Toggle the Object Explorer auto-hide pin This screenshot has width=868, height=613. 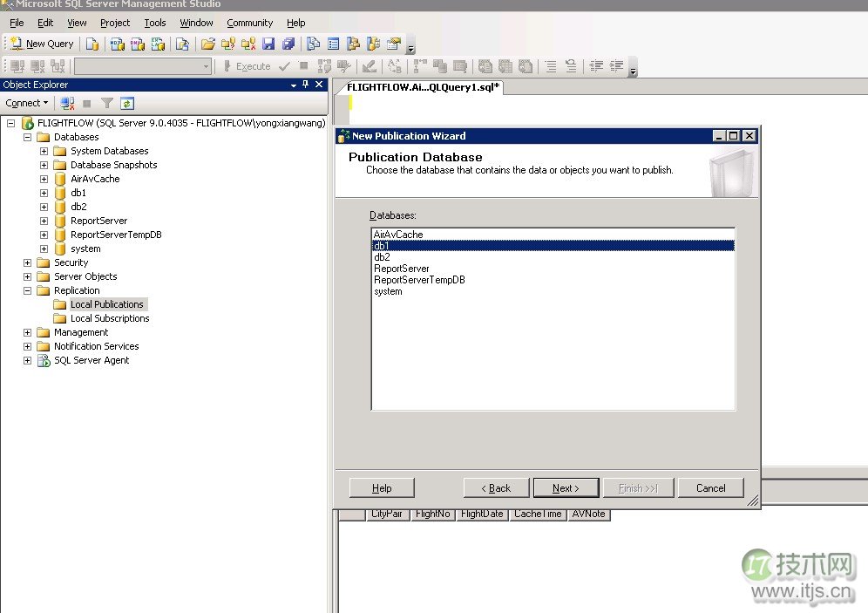306,85
